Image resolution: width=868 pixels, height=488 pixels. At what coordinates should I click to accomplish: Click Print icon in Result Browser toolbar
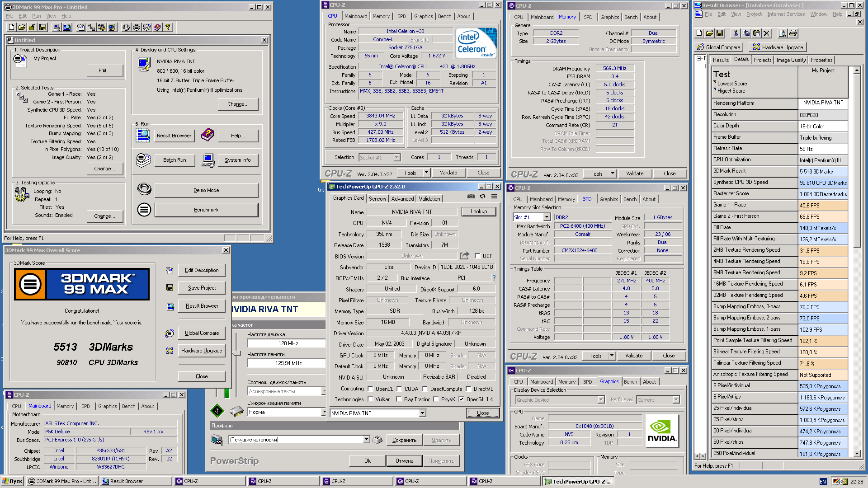[x=793, y=33]
